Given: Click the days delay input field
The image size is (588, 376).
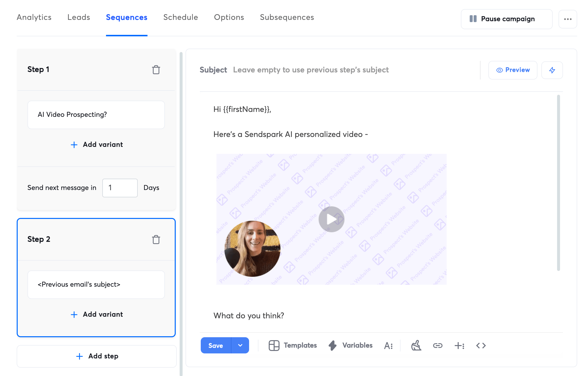Looking at the screenshot, I should pos(120,188).
